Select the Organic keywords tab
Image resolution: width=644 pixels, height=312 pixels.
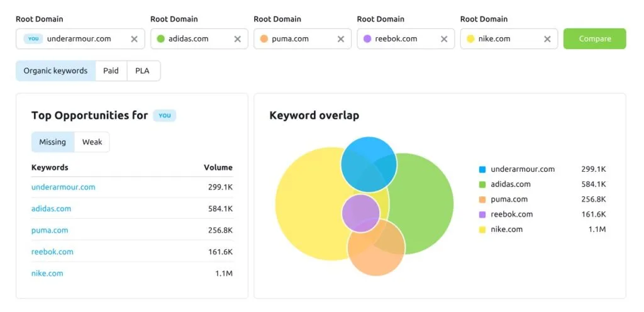(55, 70)
